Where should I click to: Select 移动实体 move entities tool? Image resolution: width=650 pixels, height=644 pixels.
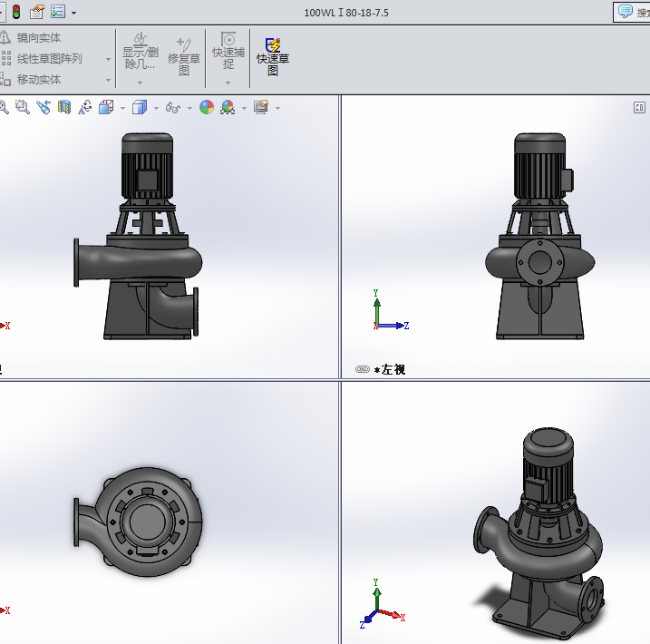31,79
